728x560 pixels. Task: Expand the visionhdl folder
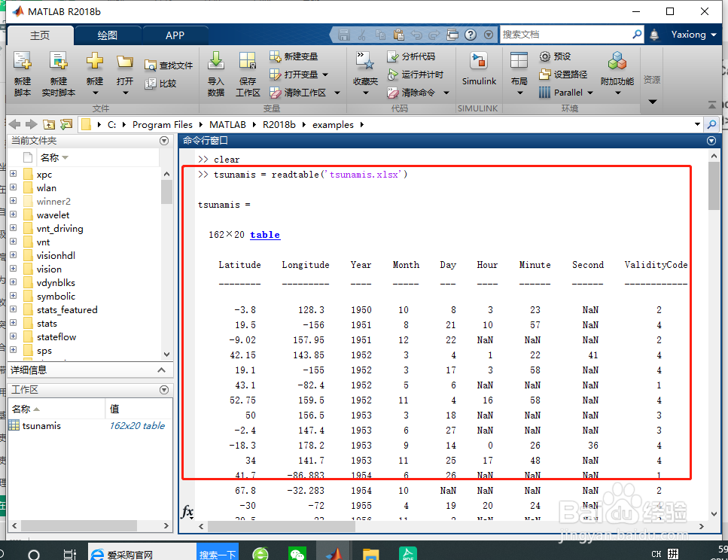pyautogui.click(x=13, y=254)
